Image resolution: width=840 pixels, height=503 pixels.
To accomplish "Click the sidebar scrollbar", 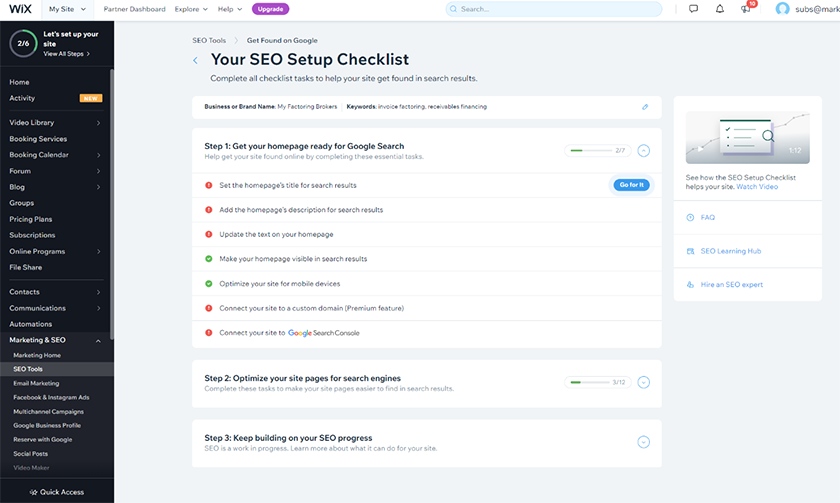I will point(112,204).
